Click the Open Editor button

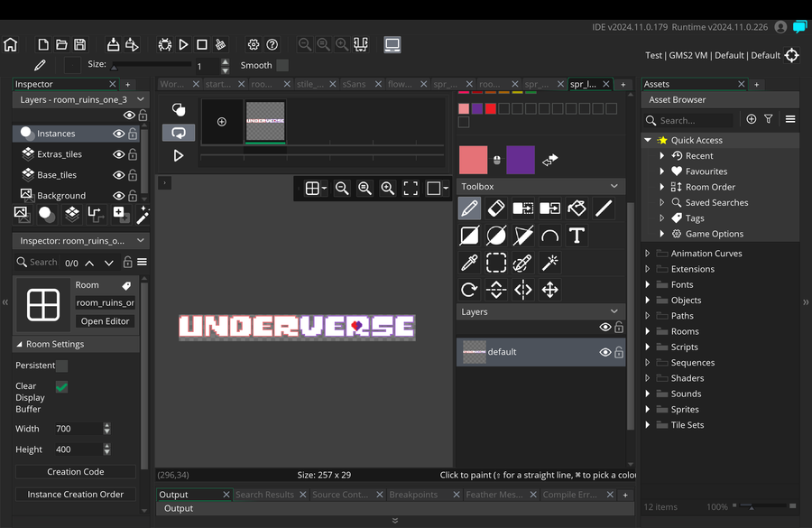coord(106,321)
